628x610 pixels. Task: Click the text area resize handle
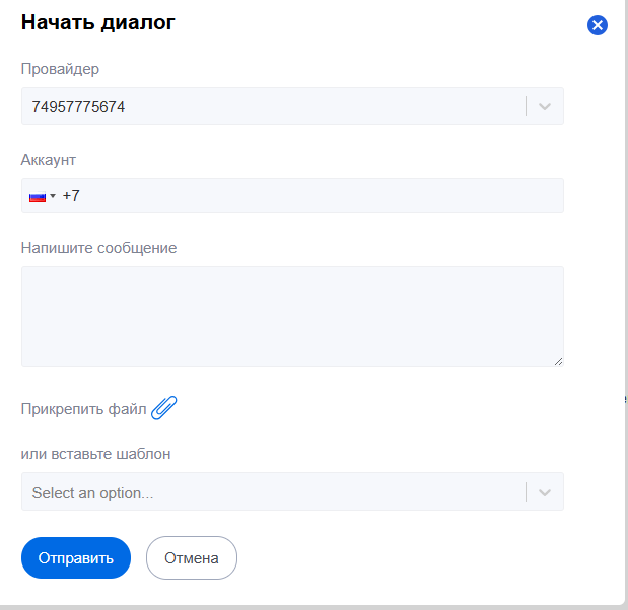pos(558,361)
